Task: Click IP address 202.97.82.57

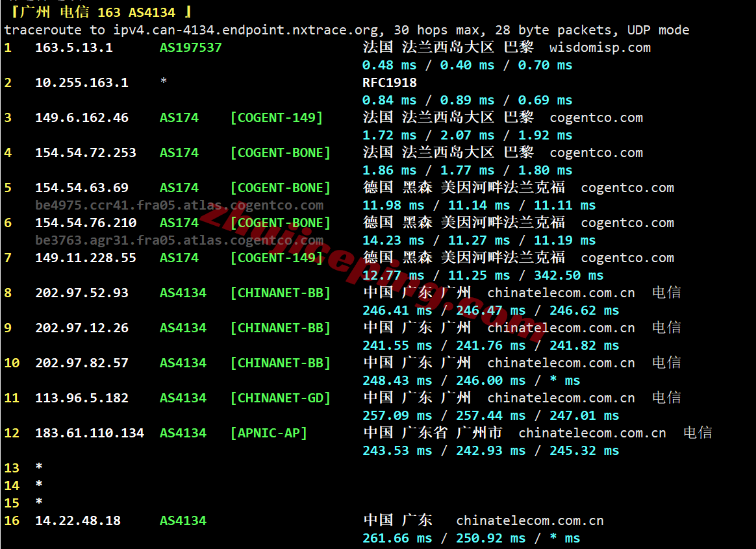Action: coord(81,363)
